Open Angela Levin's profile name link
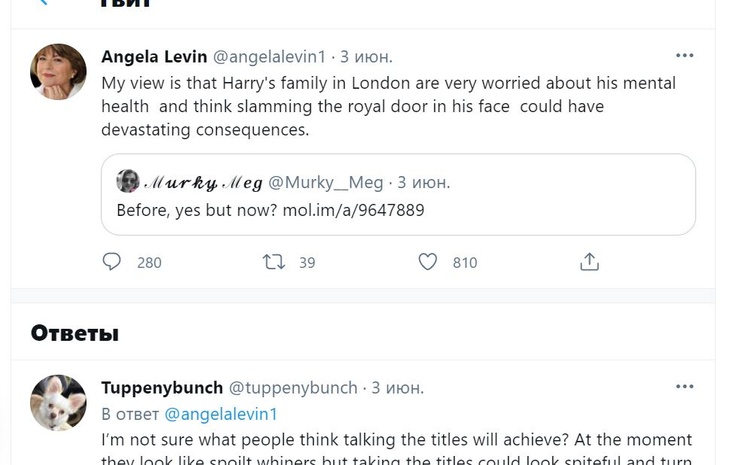This screenshot has width=730, height=465. tap(153, 56)
